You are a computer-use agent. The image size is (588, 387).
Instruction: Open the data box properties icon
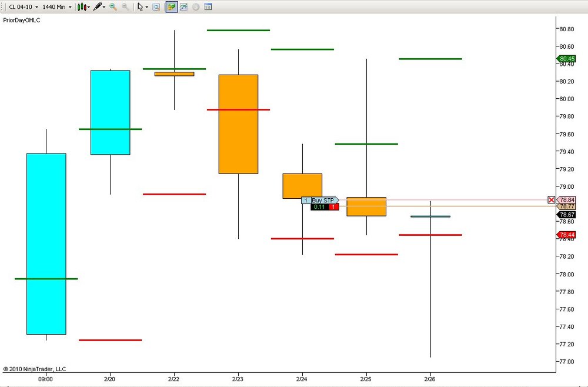pos(208,6)
